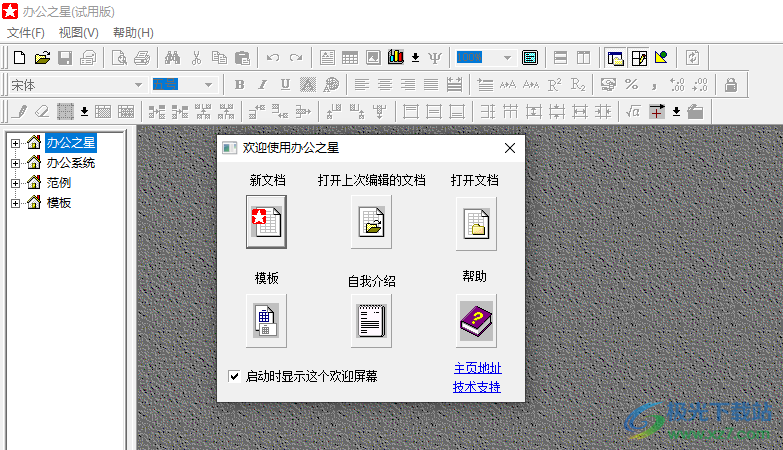Open the font size dropdown
Viewport: 783px width, 450px height.
coord(208,85)
